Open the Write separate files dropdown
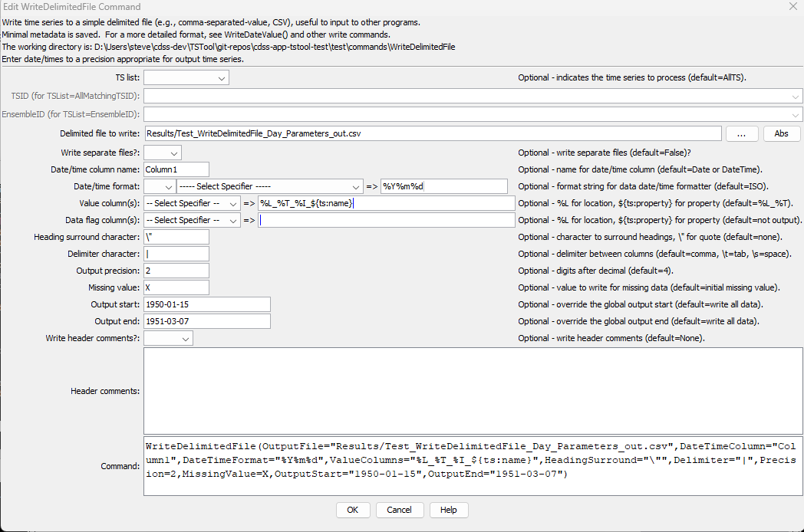Viewport: 804px width, 532px height. (x=163, y=153)
